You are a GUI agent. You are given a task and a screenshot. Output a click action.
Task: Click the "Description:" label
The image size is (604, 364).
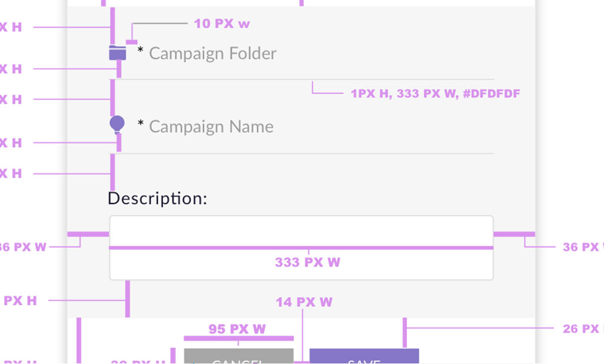(x=157, y=198)
